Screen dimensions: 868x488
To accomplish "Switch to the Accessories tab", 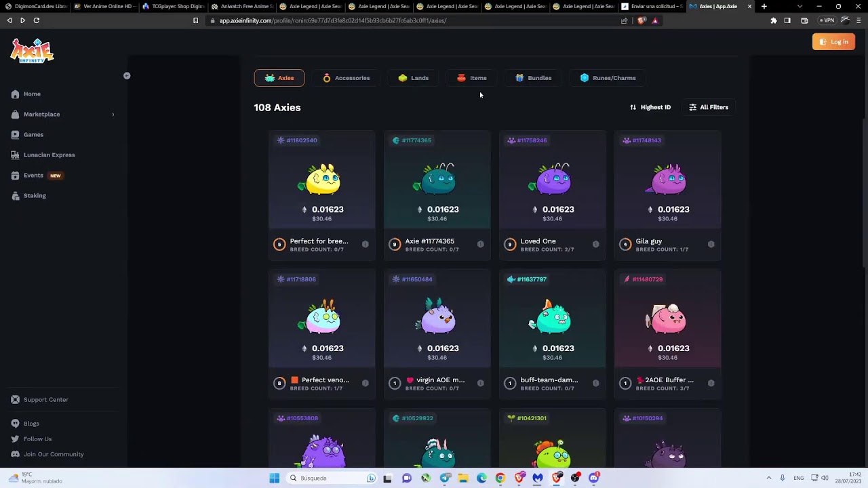I will pos(346,78).
